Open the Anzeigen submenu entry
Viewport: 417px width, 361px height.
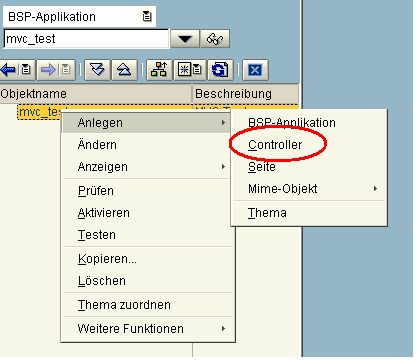(x=146, y=167)
